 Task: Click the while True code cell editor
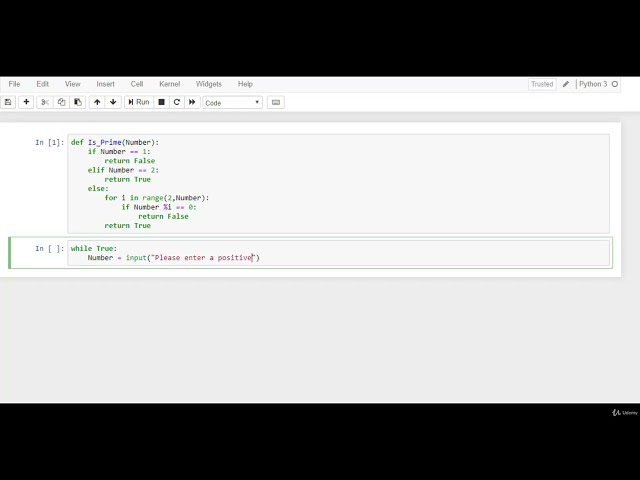tap(338, 253)
